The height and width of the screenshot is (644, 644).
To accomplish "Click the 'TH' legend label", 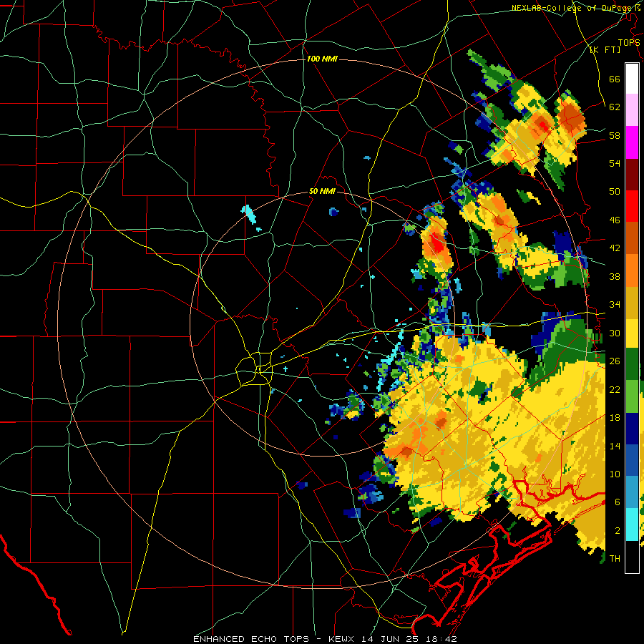I will pos(615,559).
